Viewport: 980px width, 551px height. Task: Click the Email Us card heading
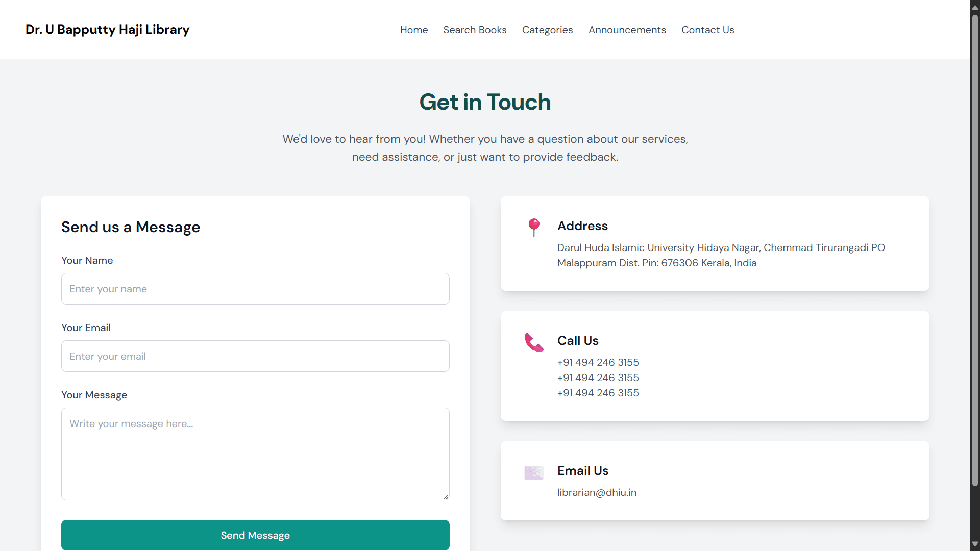583,470
